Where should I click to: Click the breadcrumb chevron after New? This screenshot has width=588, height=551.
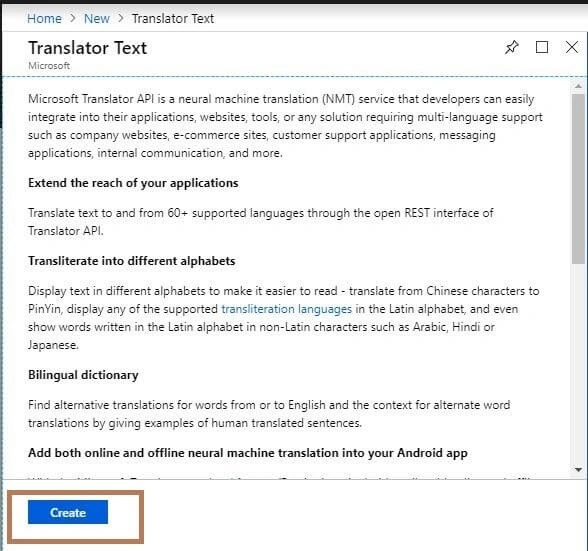click(121, 18)
